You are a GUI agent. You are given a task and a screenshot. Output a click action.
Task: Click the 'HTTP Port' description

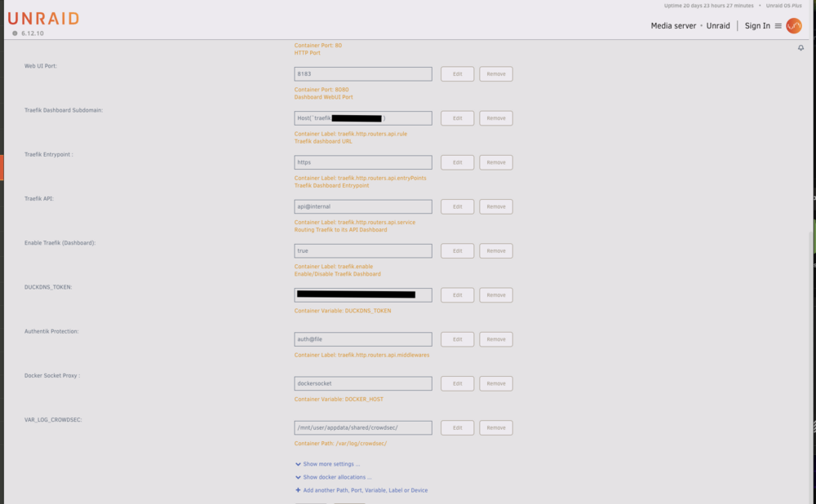308,52
